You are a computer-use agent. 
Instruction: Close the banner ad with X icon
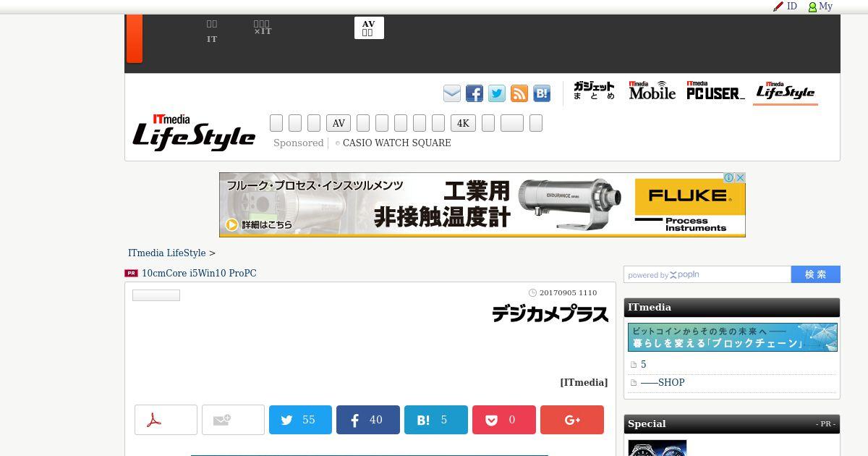pyautogui.click(x=740, y=178)
